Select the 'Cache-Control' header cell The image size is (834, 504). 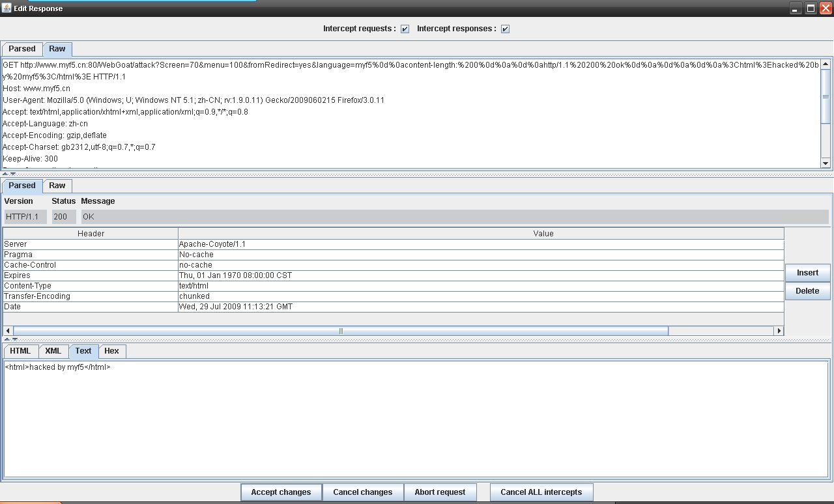(x=91, y=265)
